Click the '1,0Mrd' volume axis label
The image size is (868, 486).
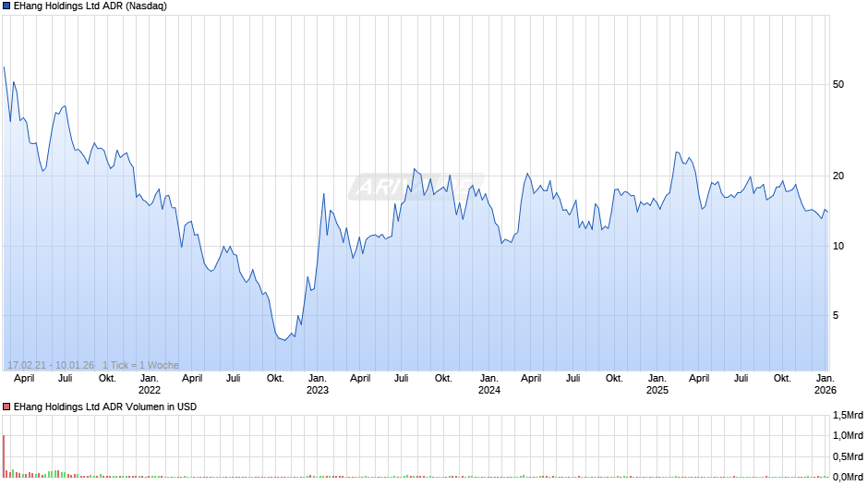coord(848,435)
